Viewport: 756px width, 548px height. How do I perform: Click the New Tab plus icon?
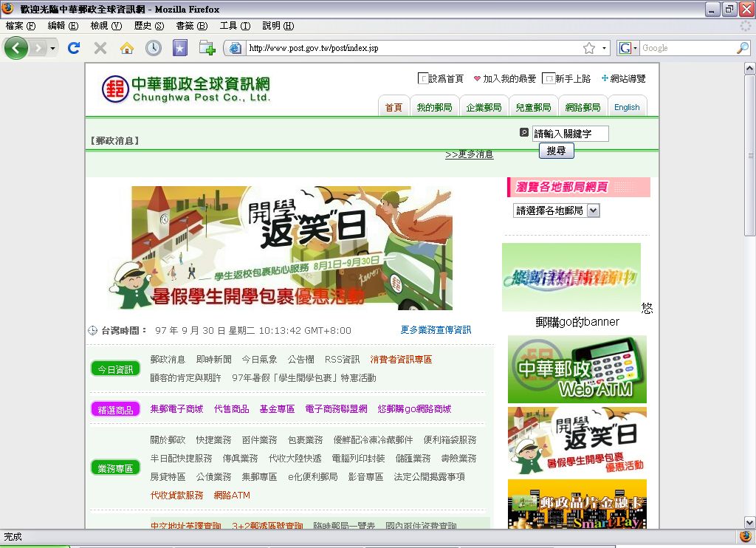(207, 48)
